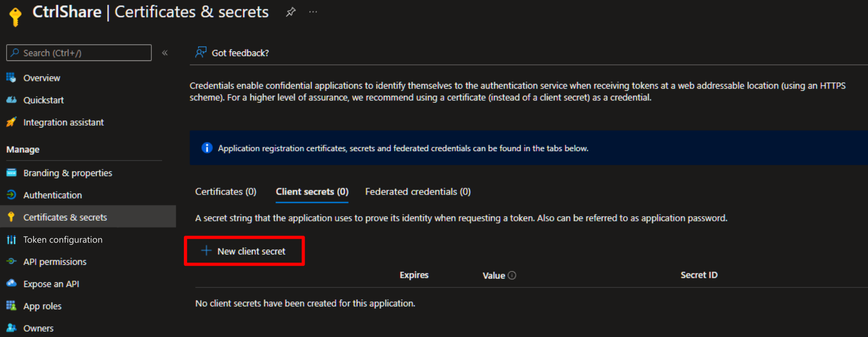Image resolution: width=868 pixels, height=337 pixels.
Task: Switch to Federated credentials (0) tab
Action: (x=418, y=192)
